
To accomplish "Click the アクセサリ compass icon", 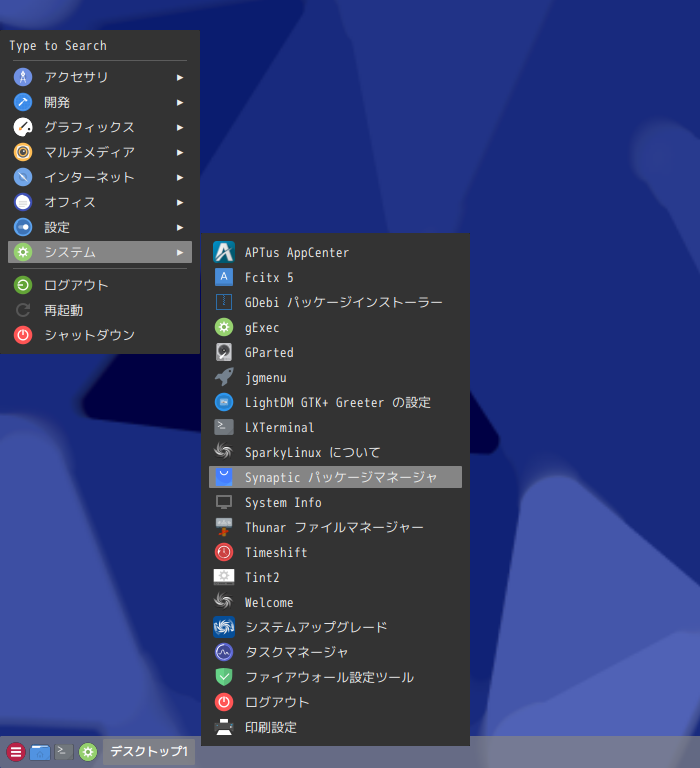I will click(x=23, y=77).
